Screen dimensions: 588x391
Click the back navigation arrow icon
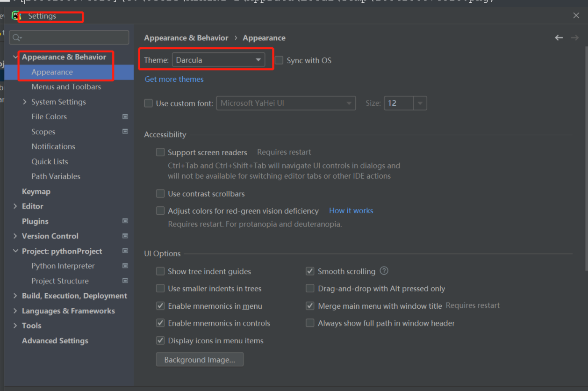click(x=559, y=38)
